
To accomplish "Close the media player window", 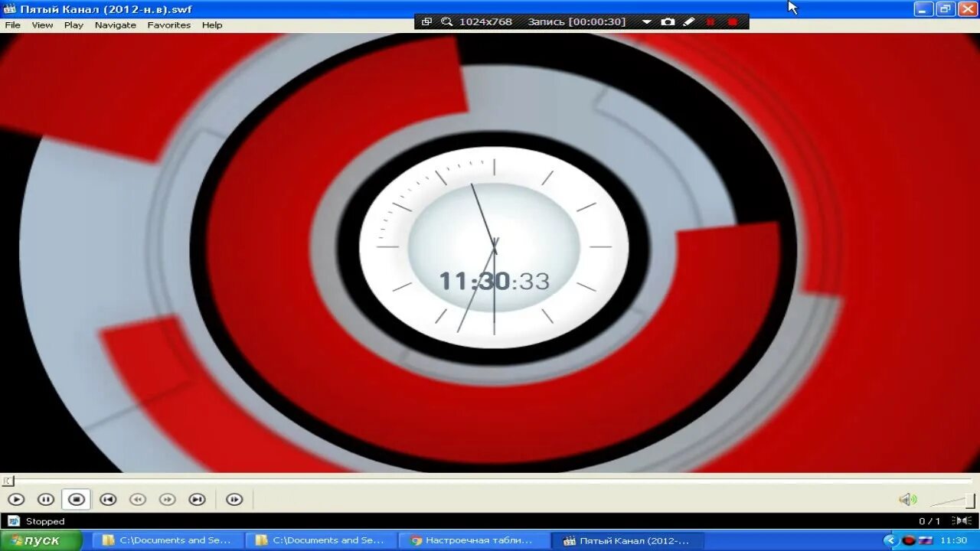I will (x=968, y=9).
